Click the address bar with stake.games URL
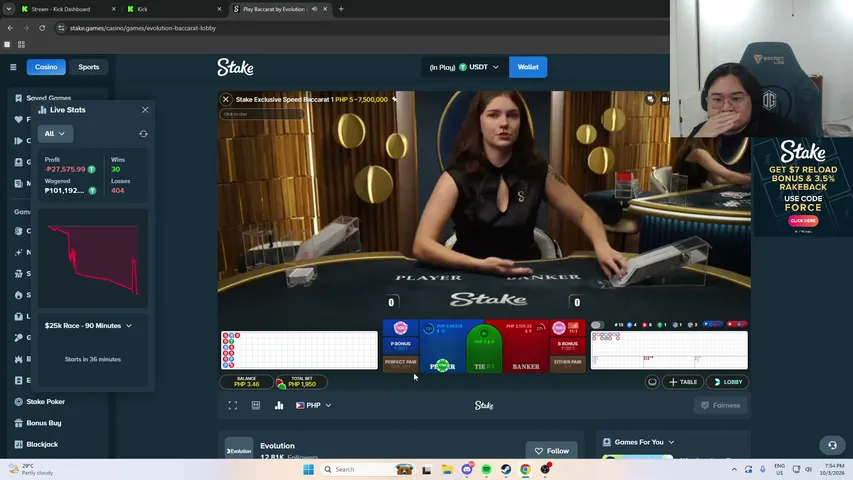This screenshot has width=853, height=480. tap(359, 28)
